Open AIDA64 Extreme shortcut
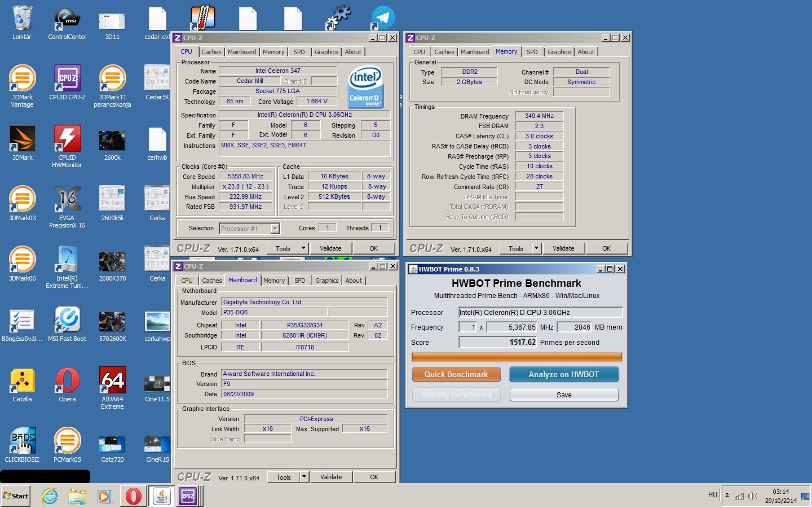This screenshot has height=508, width=812. [112, 380]
